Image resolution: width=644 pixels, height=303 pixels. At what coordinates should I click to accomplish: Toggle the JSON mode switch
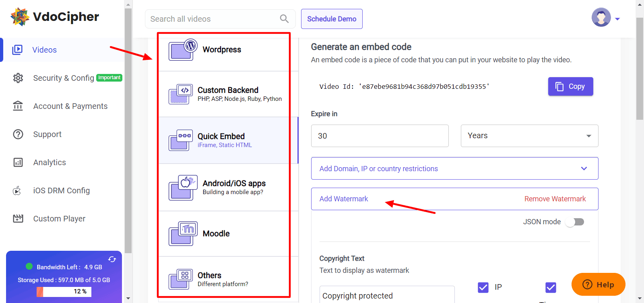coord(575,222)
